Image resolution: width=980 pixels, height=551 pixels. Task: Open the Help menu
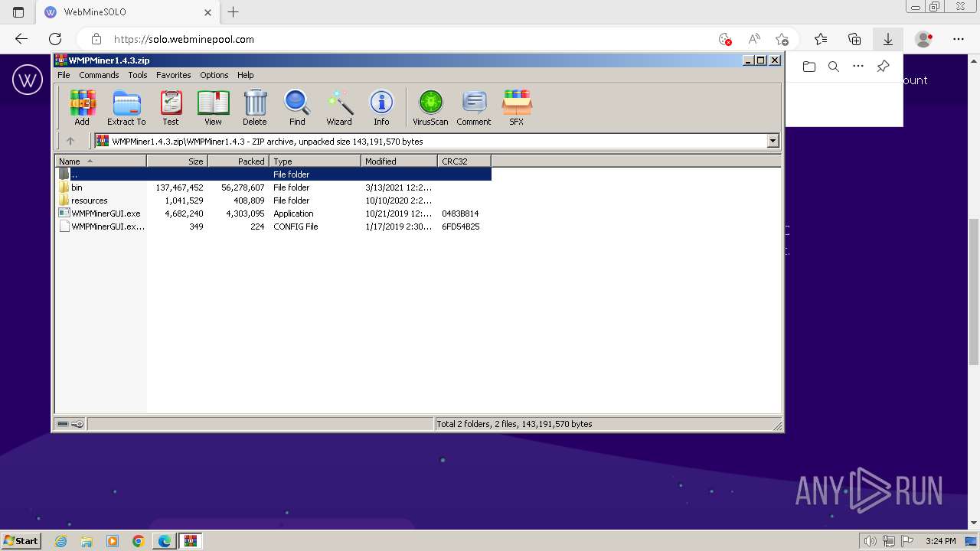(245, 75)
